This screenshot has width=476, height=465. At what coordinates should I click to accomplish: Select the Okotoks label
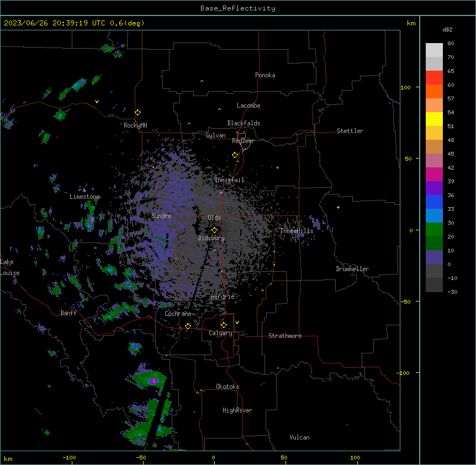click(228, 387)
